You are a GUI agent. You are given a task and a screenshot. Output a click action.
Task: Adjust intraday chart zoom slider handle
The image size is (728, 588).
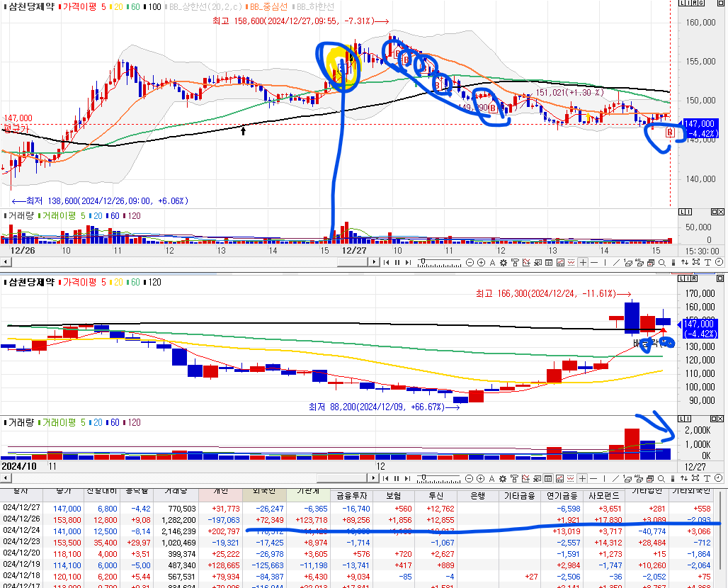click(x=423, y=261)
